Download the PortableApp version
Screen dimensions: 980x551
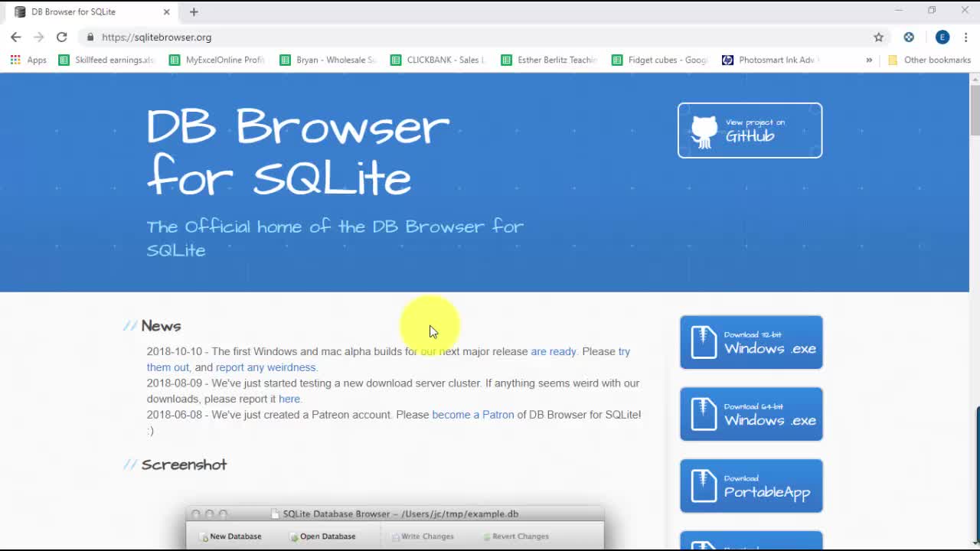click(751, 486)
